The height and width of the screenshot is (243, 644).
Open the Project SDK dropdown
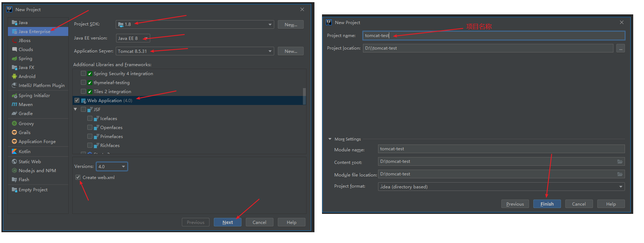pyautogui.click(x=195, y=24)
